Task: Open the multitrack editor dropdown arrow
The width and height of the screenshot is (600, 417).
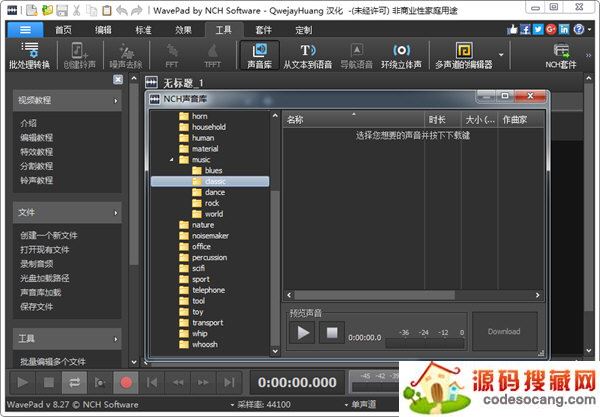Action: click(501, 55)
